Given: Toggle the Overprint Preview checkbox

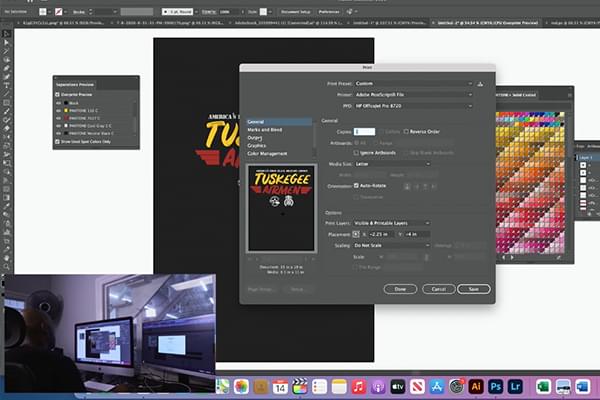Looking at the screenshot, I should (x=58, y=95).
